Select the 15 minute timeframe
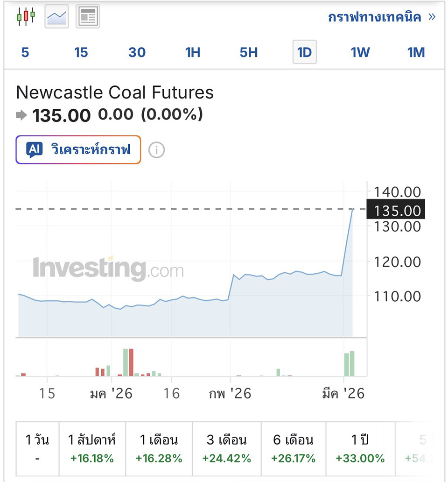Screen dimensions: 448x482 81,52
